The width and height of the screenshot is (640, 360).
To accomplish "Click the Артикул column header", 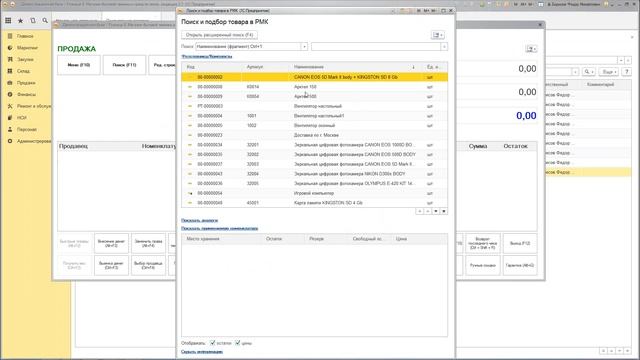I will 255,67.
